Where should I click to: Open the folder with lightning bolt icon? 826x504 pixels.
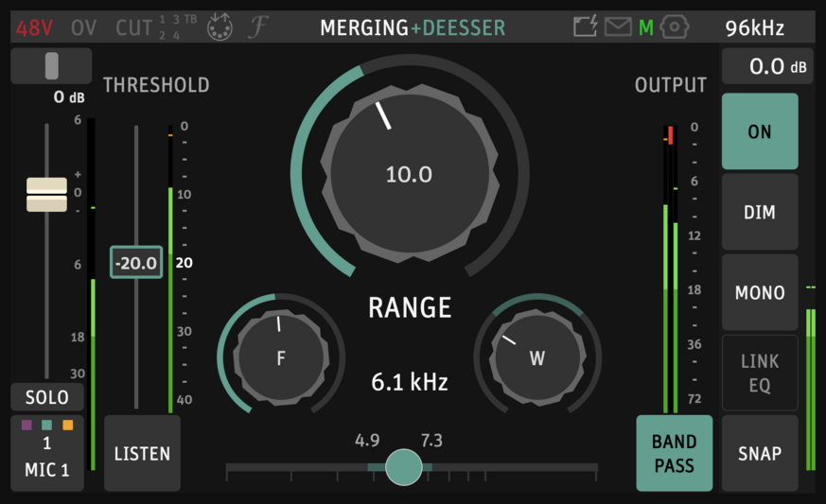[586, 26]
